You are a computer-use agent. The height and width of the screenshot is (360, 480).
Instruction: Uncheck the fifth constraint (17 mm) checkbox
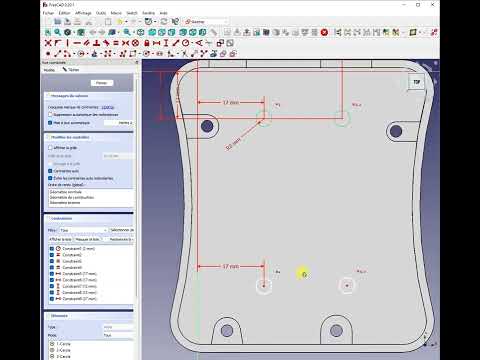click(52, 274)
